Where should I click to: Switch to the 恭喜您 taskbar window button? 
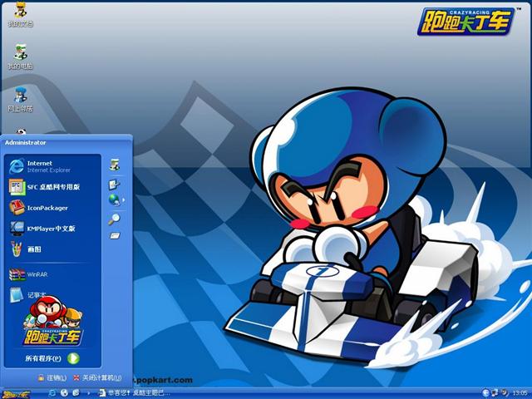coord(134,393)
